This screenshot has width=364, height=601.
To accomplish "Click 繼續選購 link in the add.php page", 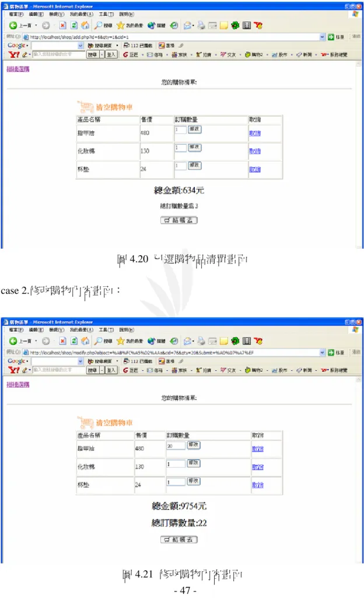I will tap(18, 69).
